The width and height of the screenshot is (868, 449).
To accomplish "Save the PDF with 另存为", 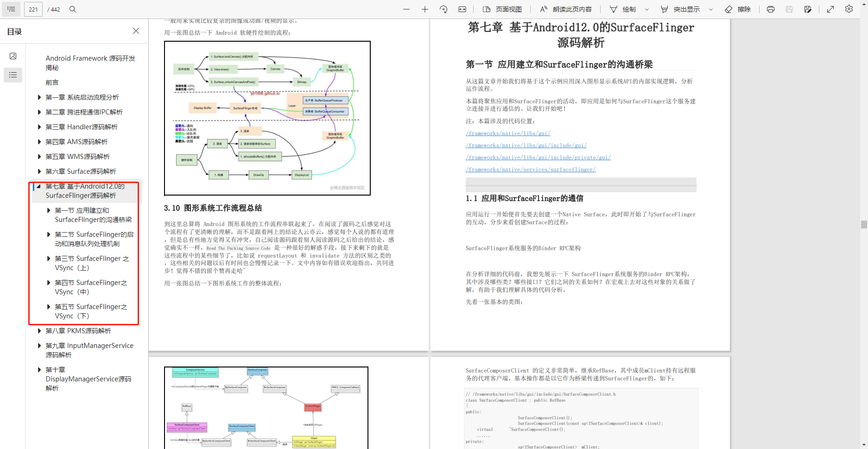I will point(808,9).
